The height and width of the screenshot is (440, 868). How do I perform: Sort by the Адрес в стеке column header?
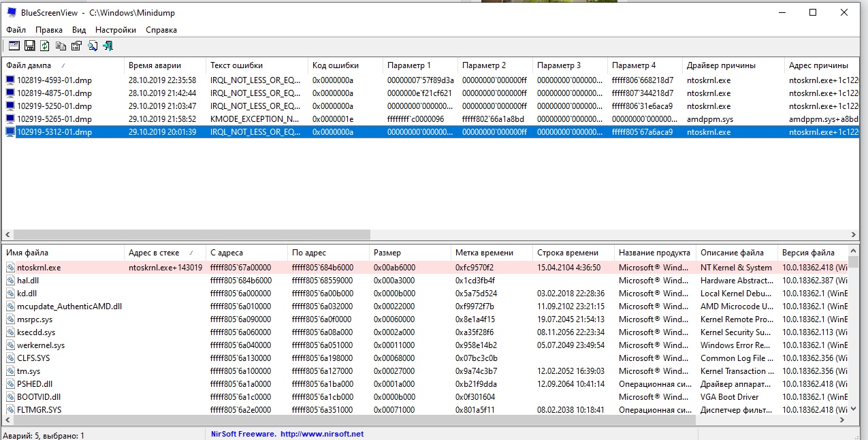165,253
